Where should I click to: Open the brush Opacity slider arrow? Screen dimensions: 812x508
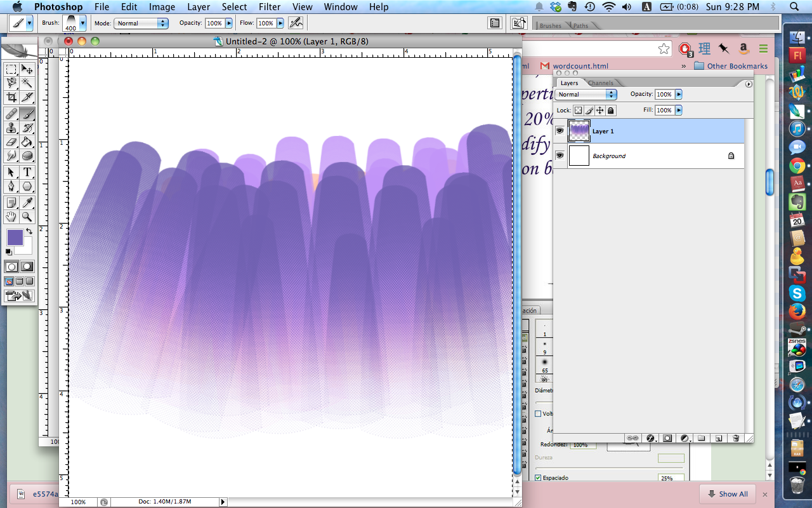tap(229, 23)
